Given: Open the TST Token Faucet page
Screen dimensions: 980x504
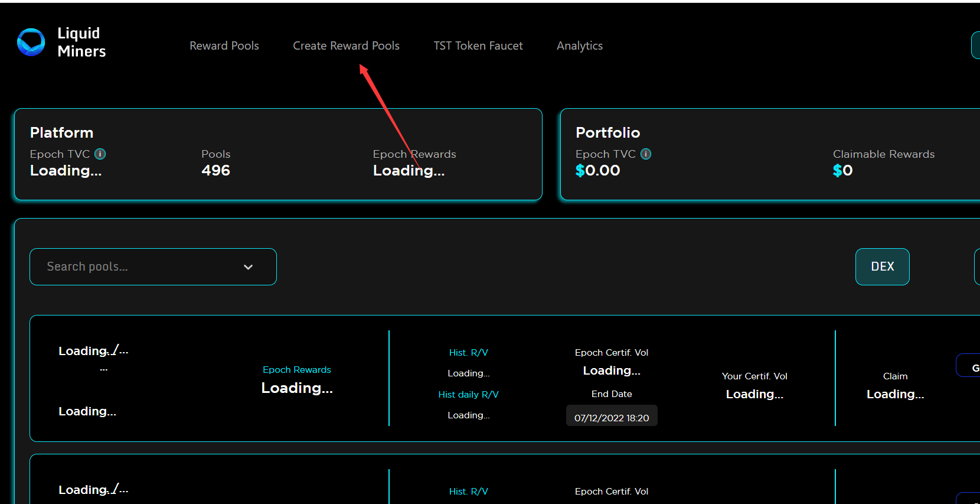Looking at the screenshot, I should [x=478, y=45].
